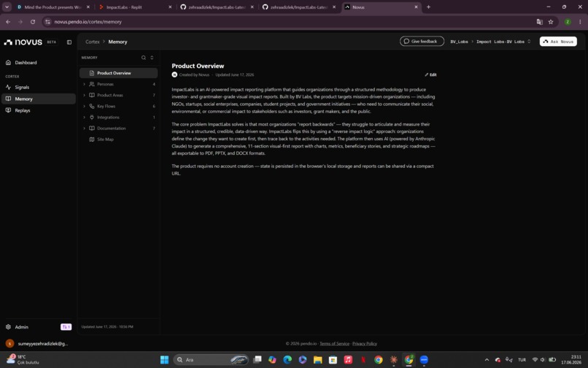
Task: Open the Claude app from the taskbar
Action: pos(393,360)
